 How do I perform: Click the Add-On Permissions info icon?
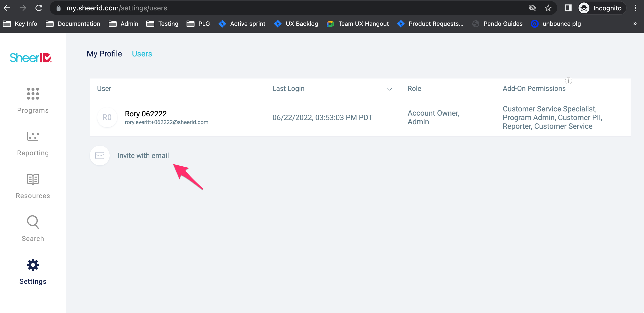[568, 81]
